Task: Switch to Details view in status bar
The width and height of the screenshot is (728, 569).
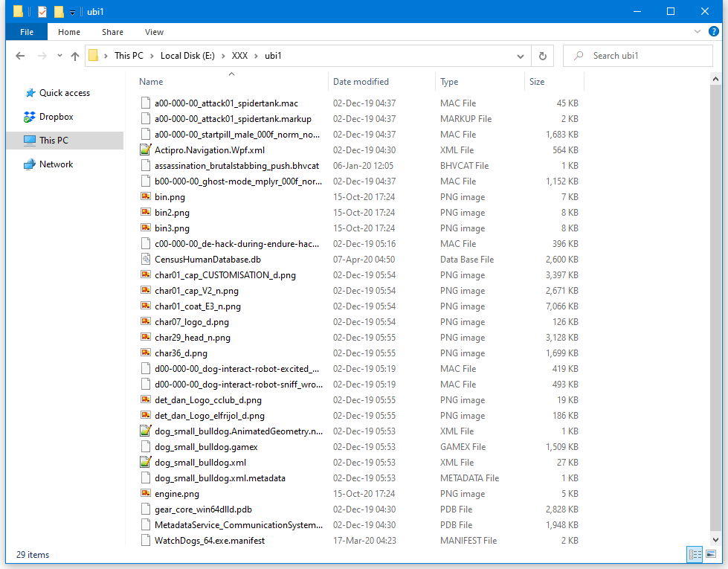Action: pyautogui.click(x=695, y=554)
